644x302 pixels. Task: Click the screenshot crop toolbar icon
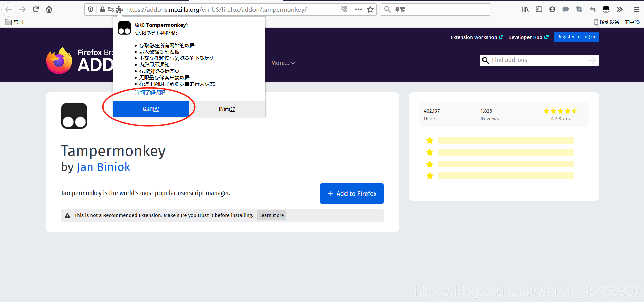(579, 9)
